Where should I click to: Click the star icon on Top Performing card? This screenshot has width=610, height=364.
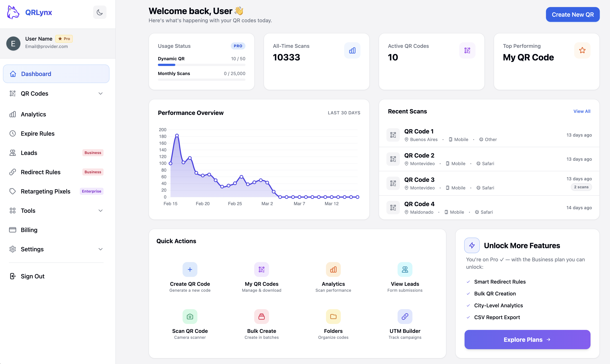582,50
